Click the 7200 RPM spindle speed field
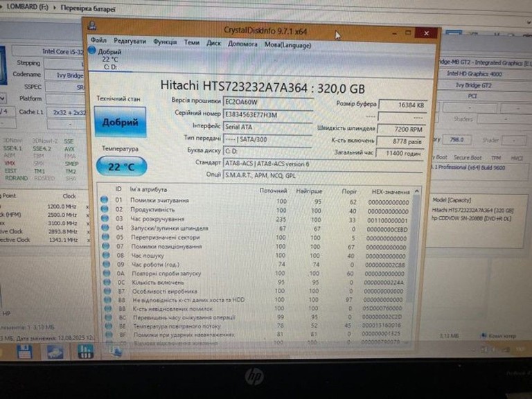Image resolution: width=532 pixels, height=399 pixels. click(401, 129)
